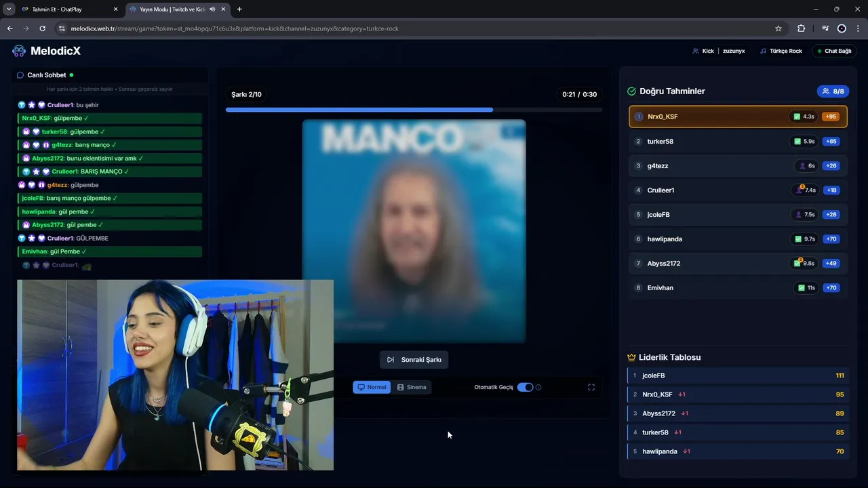Select Crulleer1 in Doğru Tahminler list
This screenshot has height=488, width=868.
pos(738,190)
